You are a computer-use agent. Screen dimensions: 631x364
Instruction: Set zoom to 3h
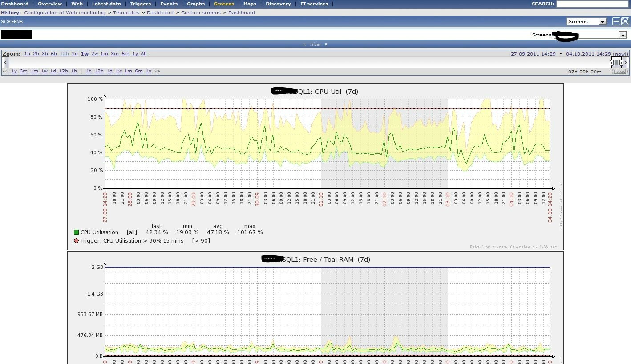(45, 54)
